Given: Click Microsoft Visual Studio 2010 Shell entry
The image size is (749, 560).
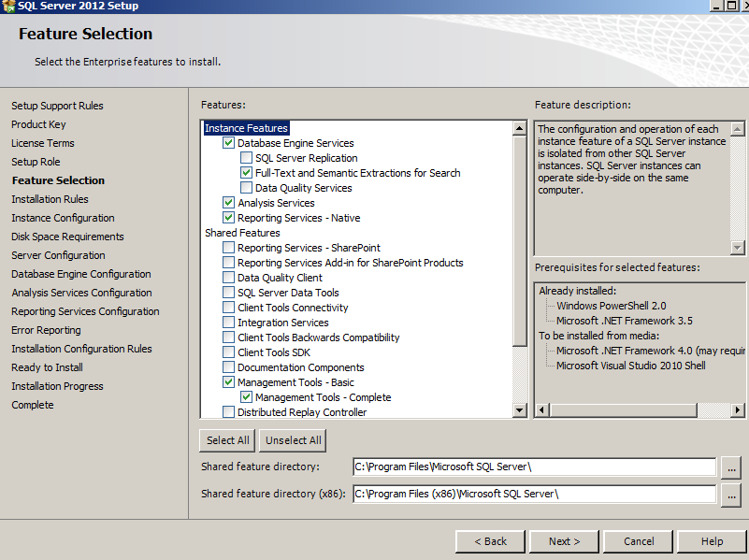Looking at the screenshot, I should point(630,366).
